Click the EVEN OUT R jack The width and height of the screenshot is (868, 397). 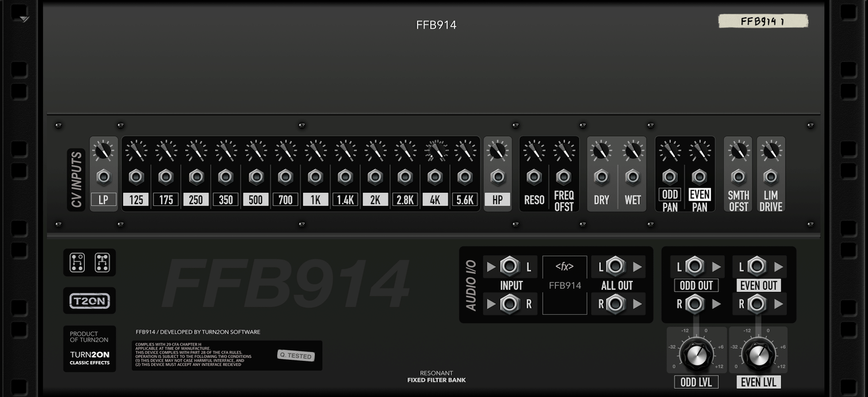coord(756,303)
